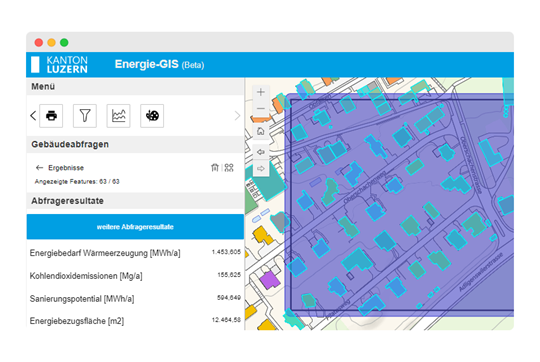This screenshot has height=362, width=540.
Task: Select the Kanton Luzern logo
Action: (x=59, y=64)
